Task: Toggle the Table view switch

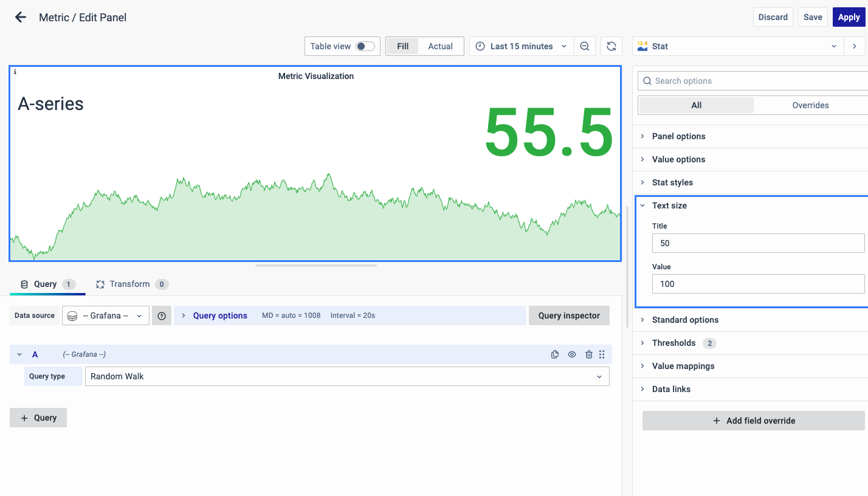Action: [365, 46]
